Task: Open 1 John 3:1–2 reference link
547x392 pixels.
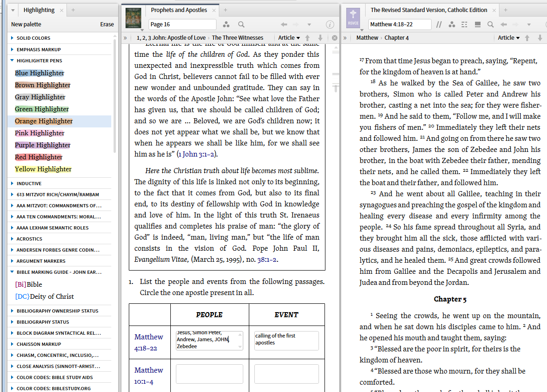Action: click(196, 154)
